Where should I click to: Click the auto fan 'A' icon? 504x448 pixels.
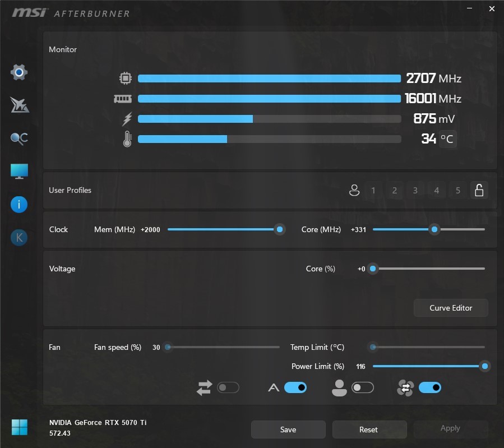[x=274, y=388]
